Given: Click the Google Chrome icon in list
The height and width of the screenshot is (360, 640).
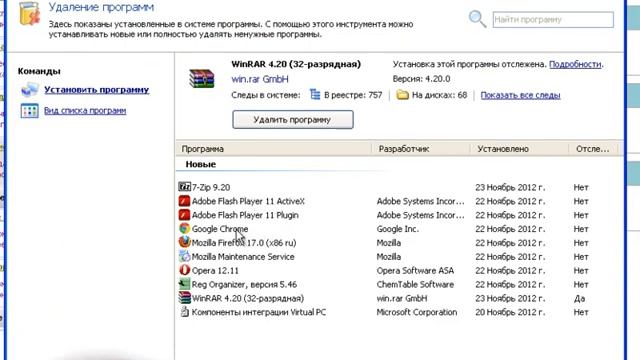Looking at the screenshot, I should pyautogui.click(x=184, y=229).
